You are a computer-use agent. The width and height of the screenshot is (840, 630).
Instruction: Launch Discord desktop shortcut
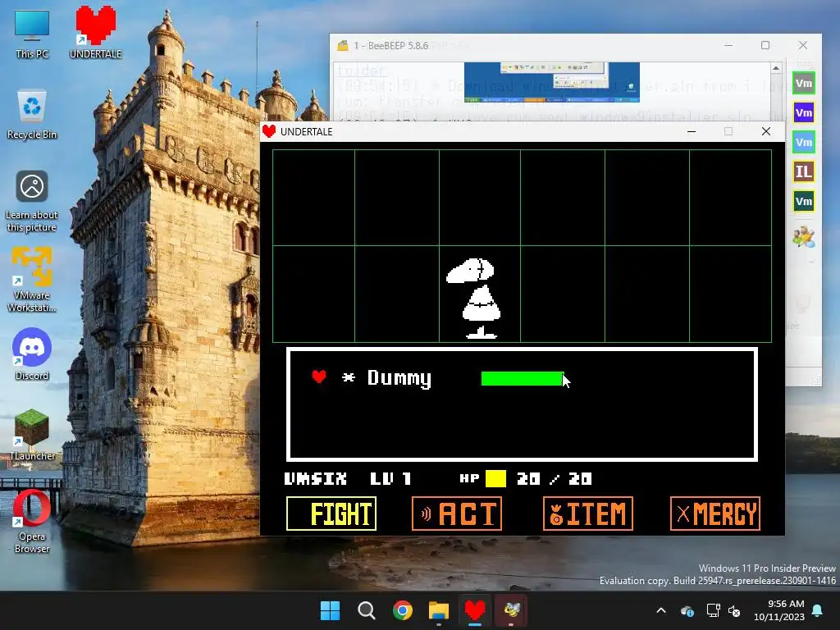click(x=32, y=354)
